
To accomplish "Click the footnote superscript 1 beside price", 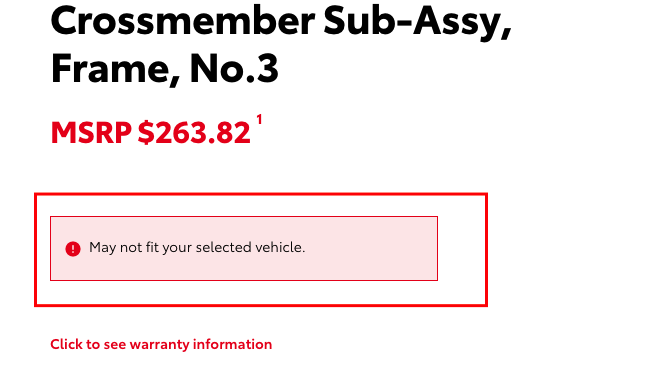I will pos(259,119).
